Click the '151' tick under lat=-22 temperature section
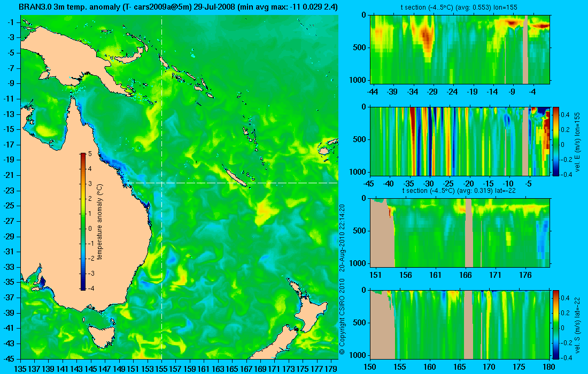This screenshot has width=588, height=374. (x=375, y=275)
